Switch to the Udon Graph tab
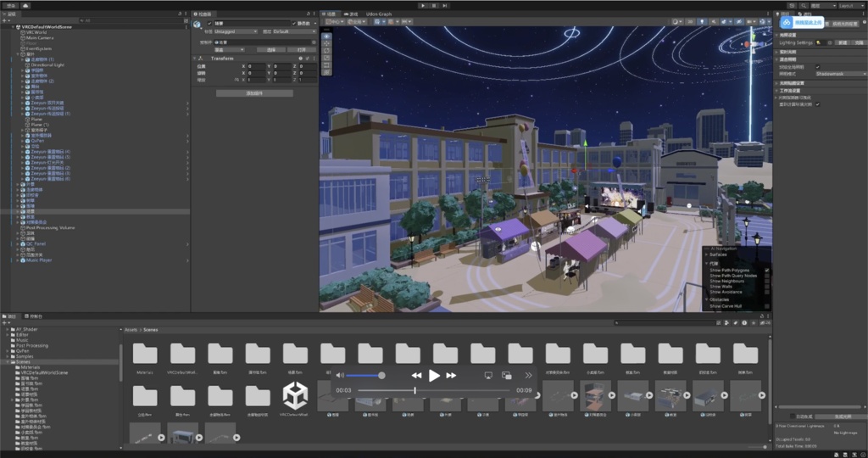Image resolution: width=868 pixels, height=458 pixels. (x=379, y=14)
